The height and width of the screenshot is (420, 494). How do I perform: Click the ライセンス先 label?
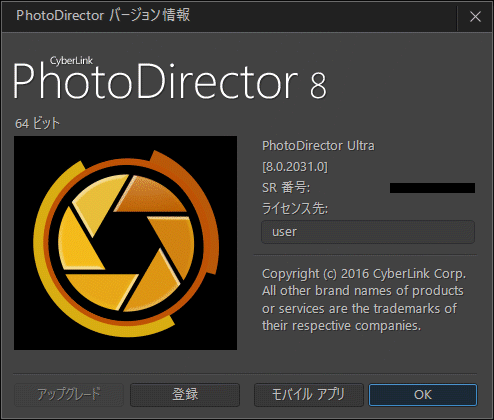(x=295, y=208)
